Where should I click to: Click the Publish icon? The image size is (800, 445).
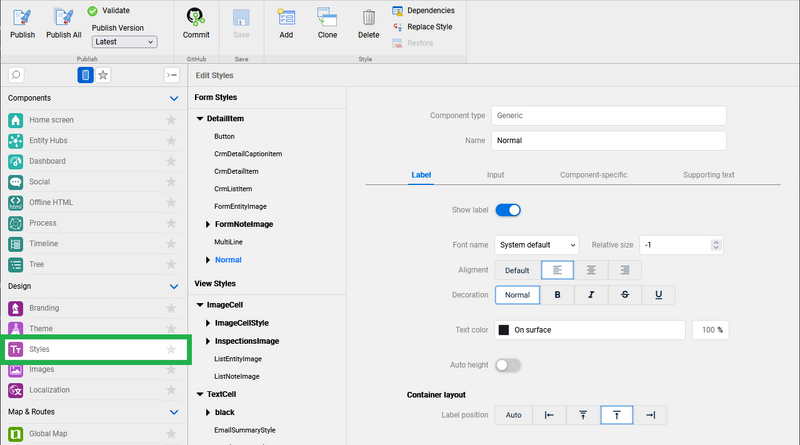22,18
